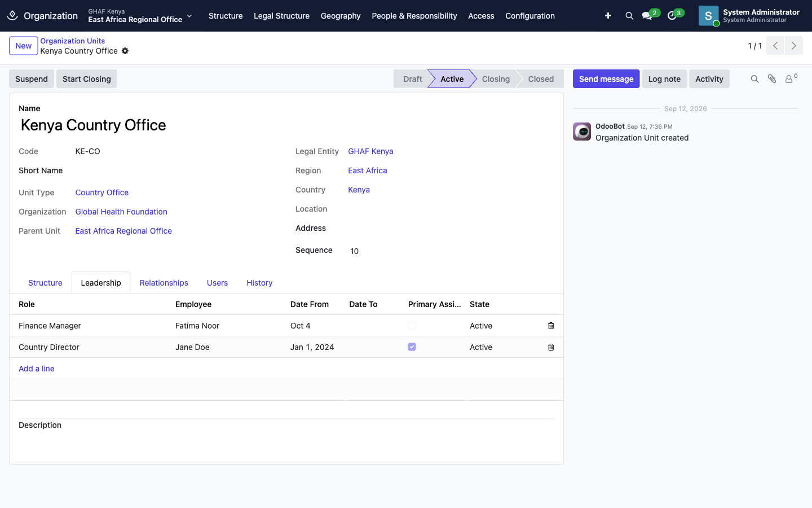Switch to the Structure tab

point(45,283)
